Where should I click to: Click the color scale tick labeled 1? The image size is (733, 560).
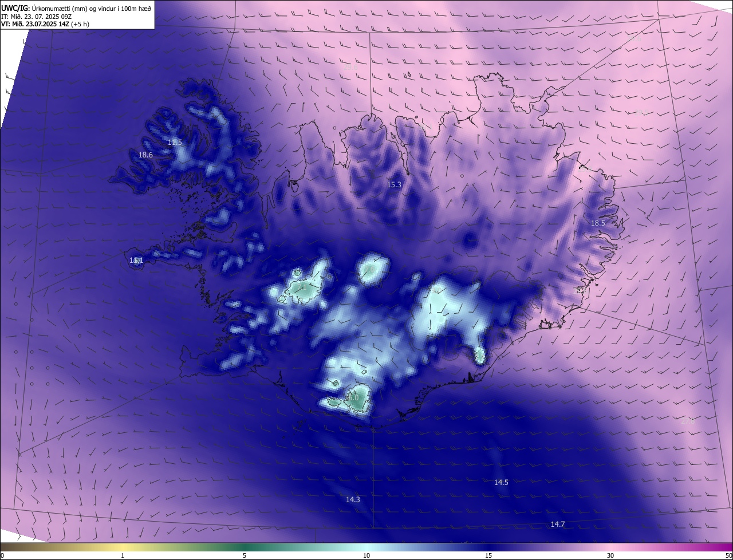pos(123,555)
